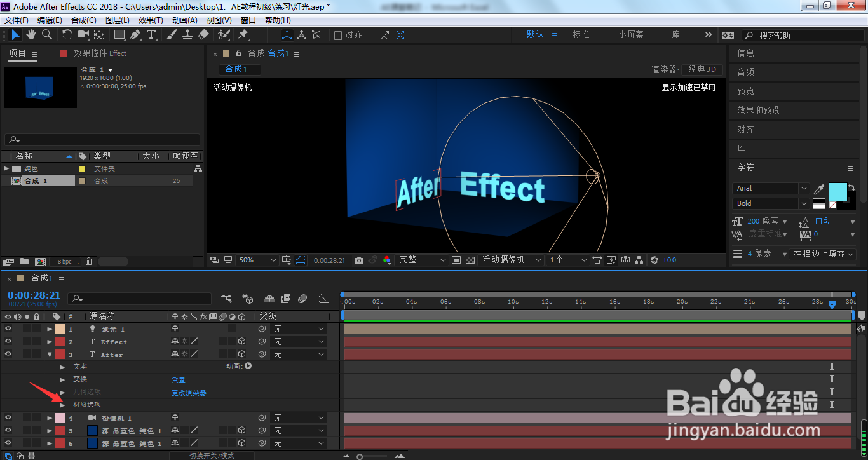Select the Zoom magnifier tool

47,35
